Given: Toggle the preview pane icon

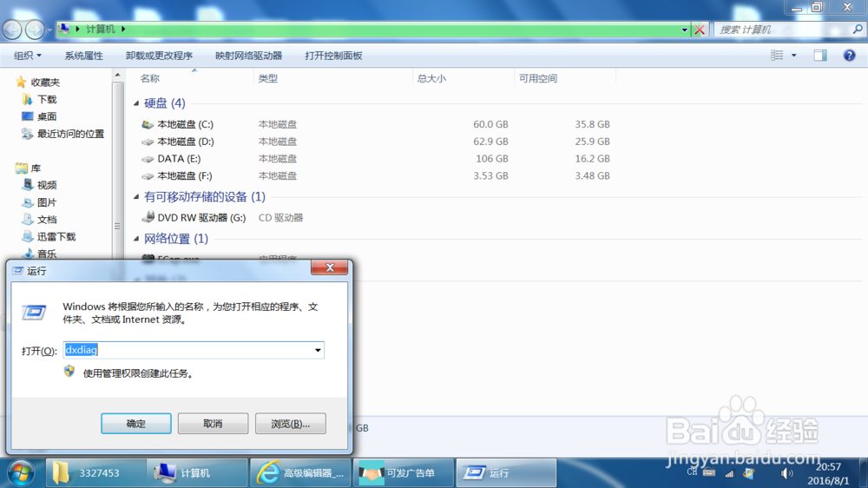Looking at the screenshot, I should tap(820, 56).
